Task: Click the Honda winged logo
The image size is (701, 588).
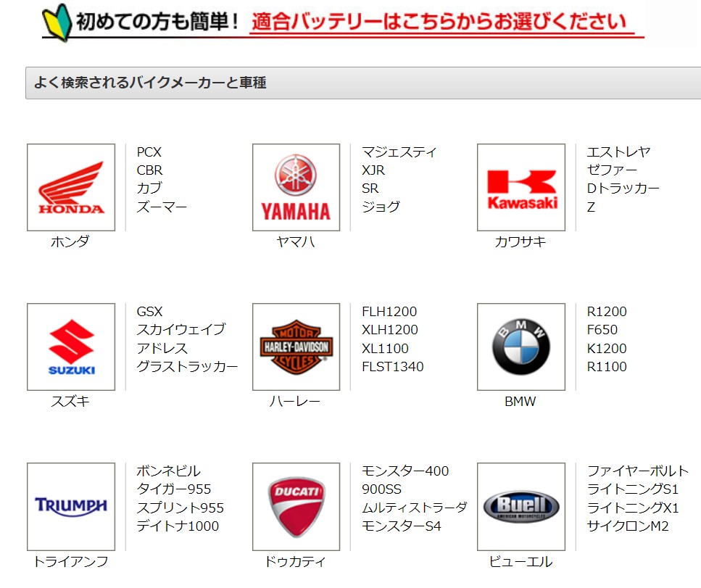Action: tap(71, 187)
